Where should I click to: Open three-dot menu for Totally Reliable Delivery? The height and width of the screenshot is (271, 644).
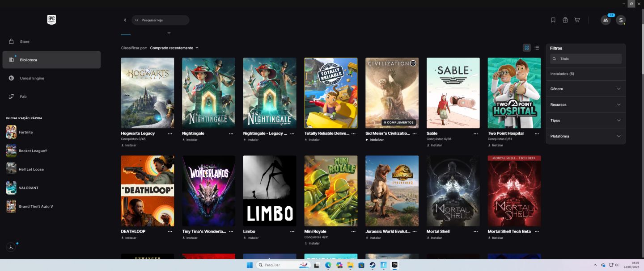coord(353,133)
